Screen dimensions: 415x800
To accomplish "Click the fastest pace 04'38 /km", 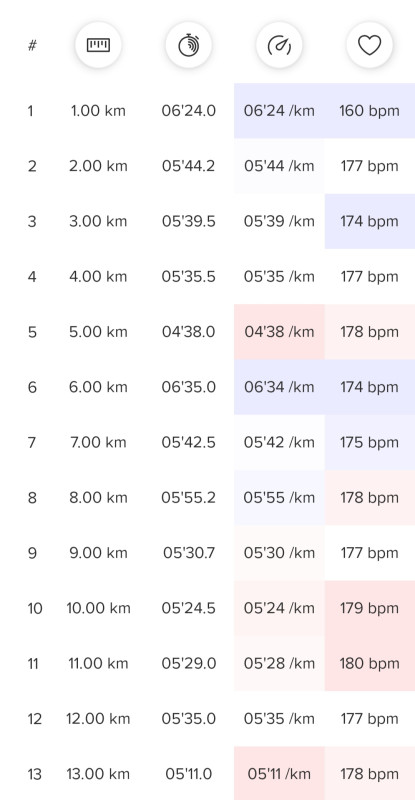I will pos(279,332).
